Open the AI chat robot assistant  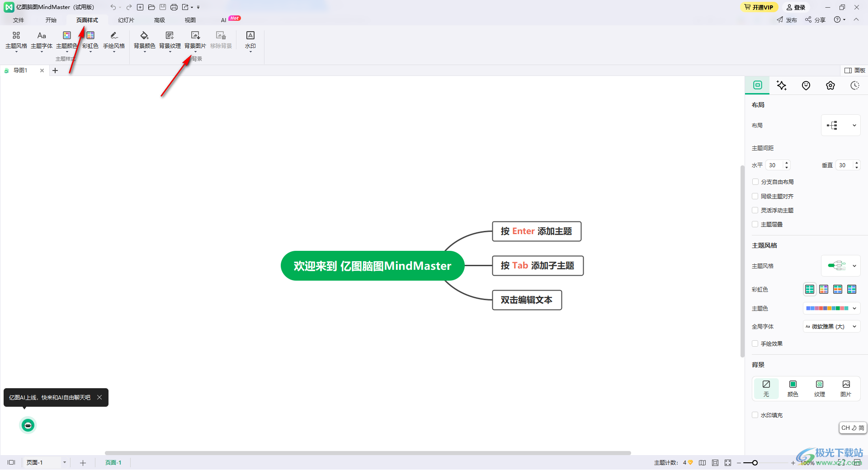click(x=28, y=425)
